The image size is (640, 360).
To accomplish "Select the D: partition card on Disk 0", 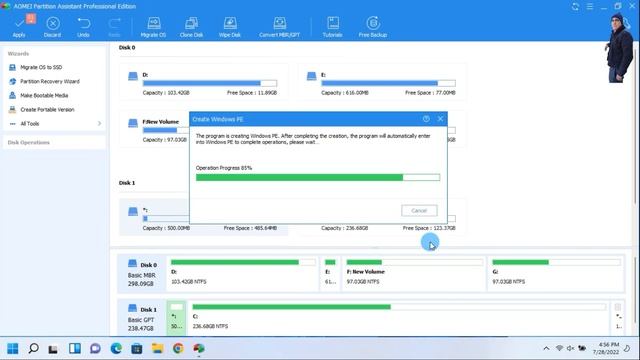I will tap(204, 82).
